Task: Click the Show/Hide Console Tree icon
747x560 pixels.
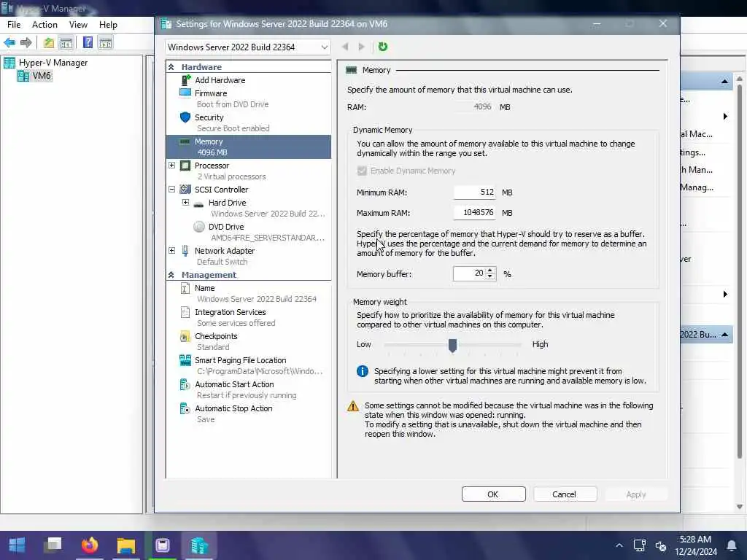Action: 66,43
